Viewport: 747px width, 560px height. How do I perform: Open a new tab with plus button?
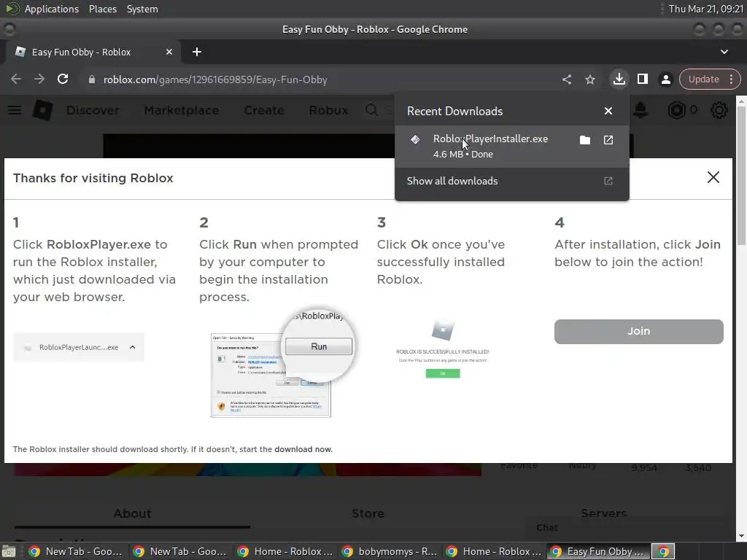pyautogui.click(x=197, y=52)
